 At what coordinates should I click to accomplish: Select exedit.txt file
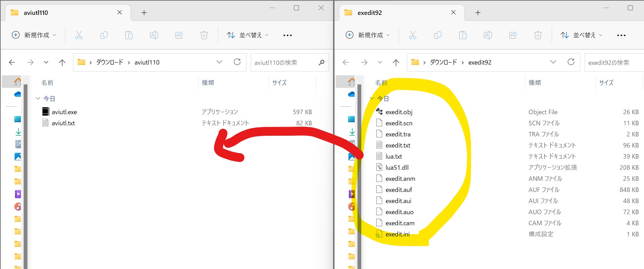tap(398, 145)
